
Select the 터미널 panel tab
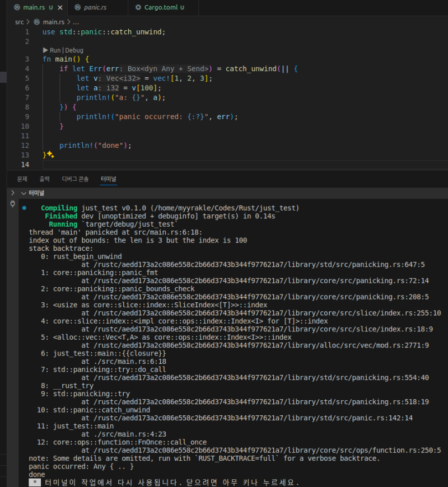[109, 179]
